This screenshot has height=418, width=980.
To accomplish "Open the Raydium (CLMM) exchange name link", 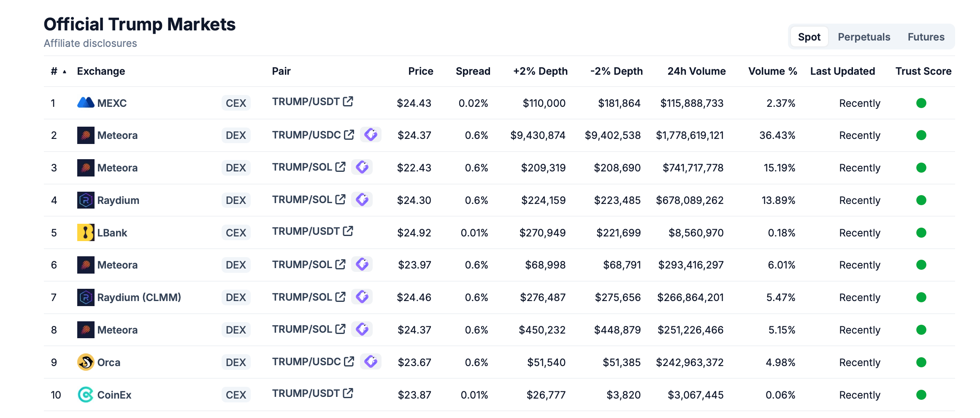I will (x=139, y=297).
